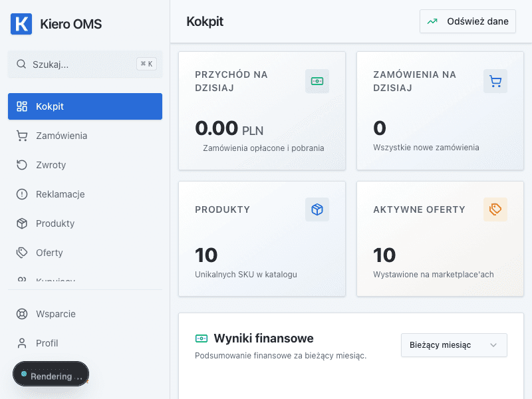Click the magnifier icon in search box
532x399 pixels.
click(x=21, y=64)
